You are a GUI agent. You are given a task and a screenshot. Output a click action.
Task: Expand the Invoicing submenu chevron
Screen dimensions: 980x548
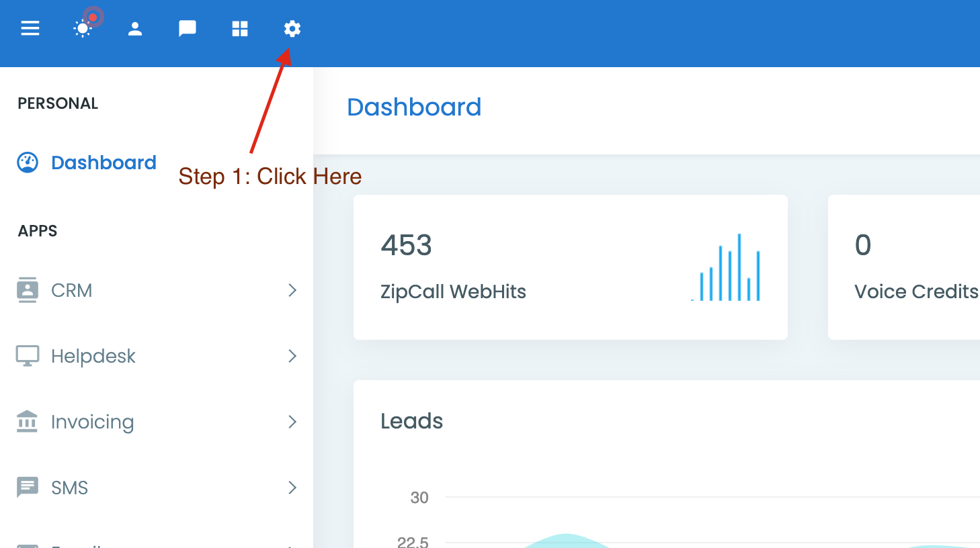[292, 422]
